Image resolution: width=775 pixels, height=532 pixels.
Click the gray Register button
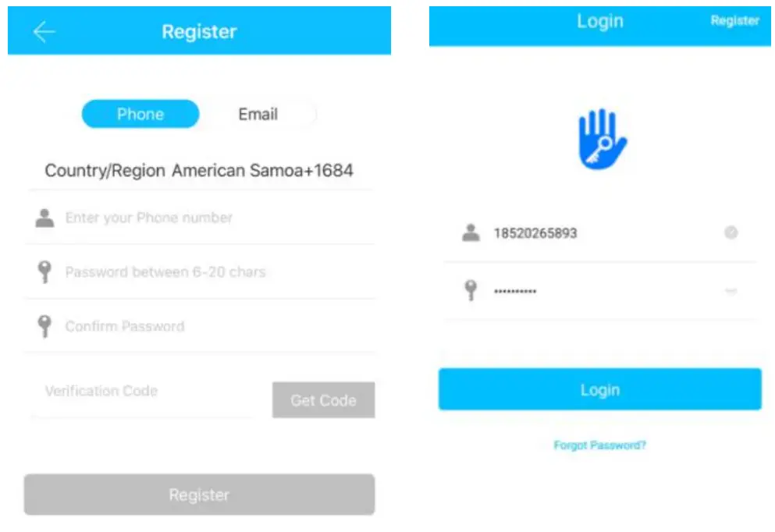(x=199, y=495)
